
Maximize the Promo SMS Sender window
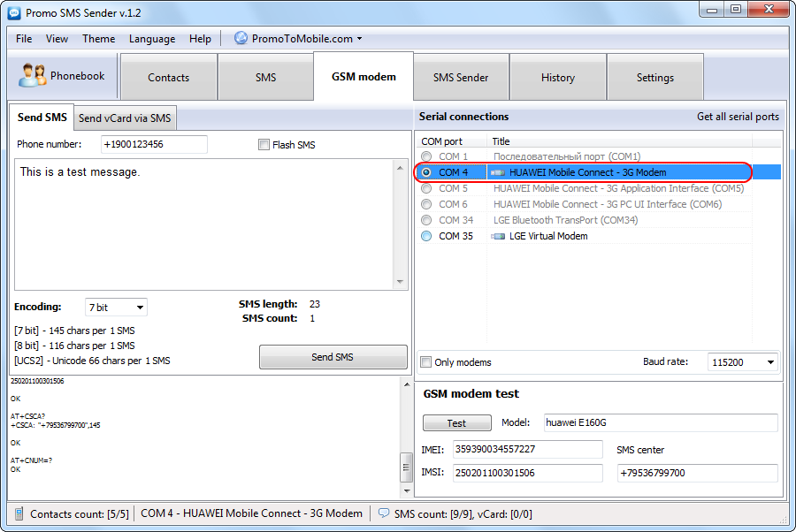pyautogui.click(x=736, y=10)
